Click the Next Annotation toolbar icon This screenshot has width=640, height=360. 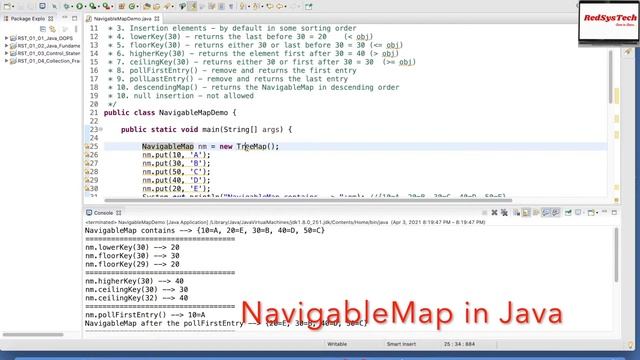(x=242, y=6)
